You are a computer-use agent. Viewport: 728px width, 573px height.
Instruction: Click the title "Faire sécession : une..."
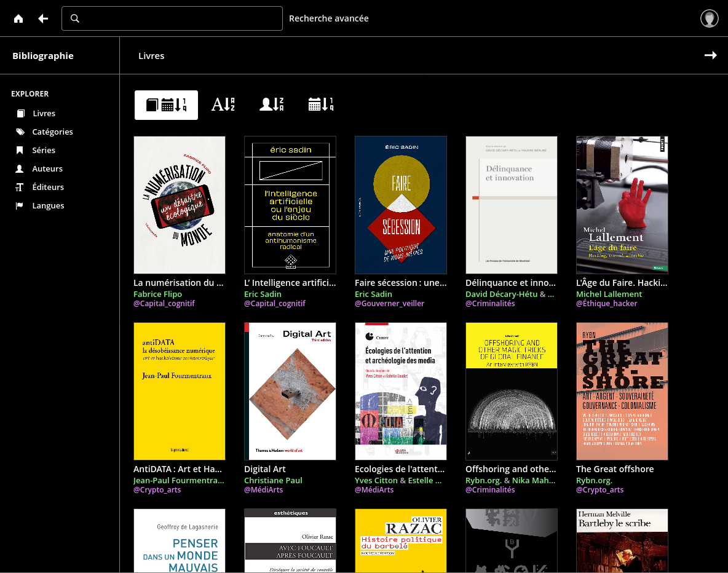pos(401,283)
